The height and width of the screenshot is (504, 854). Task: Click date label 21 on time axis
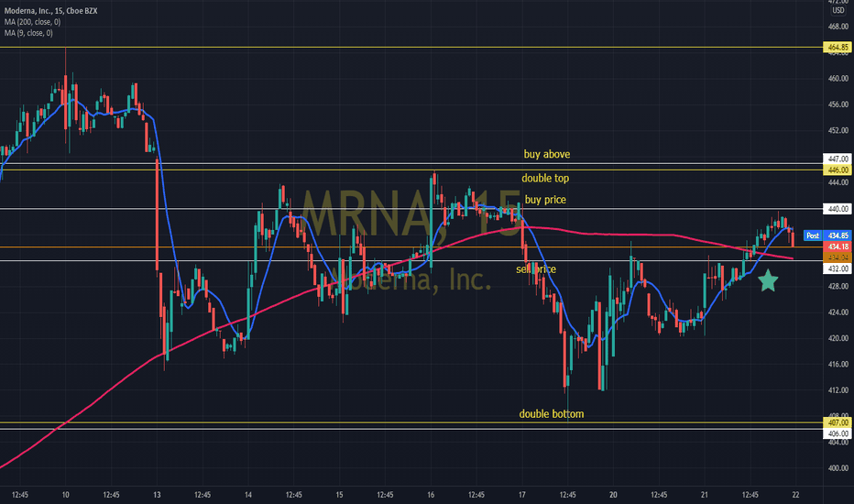(705, 495)
